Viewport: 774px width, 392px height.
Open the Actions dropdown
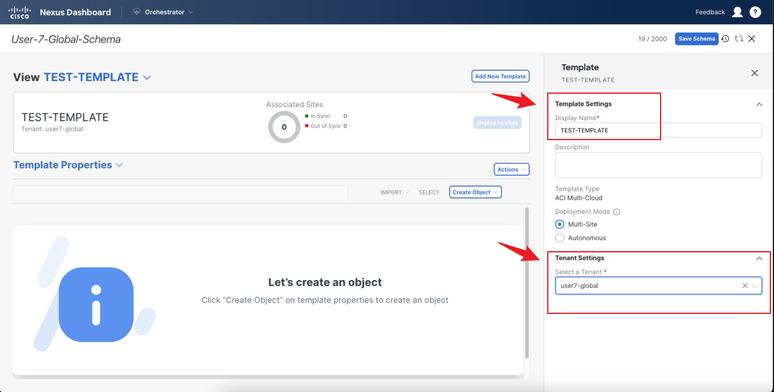click(511, 169)
